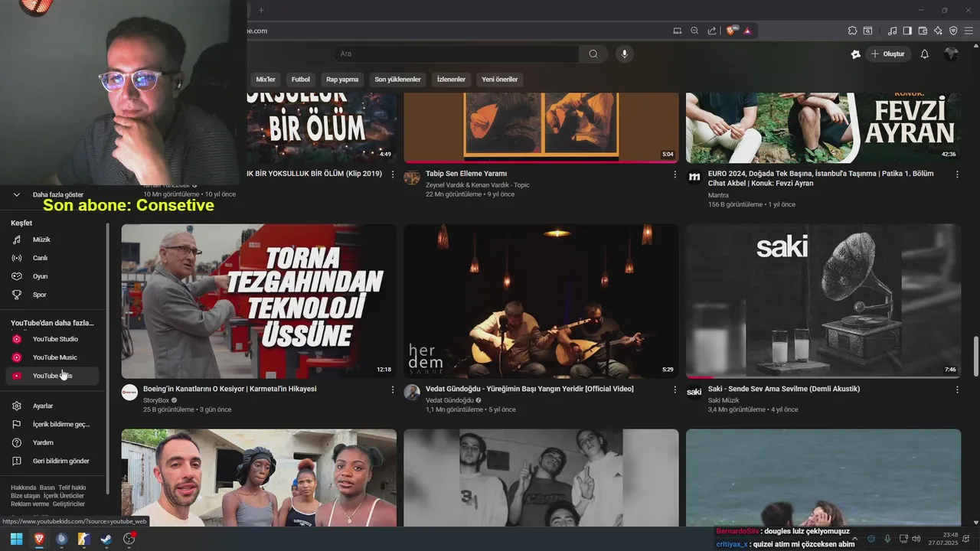The width and height of the screenshot is (980, 551).
Task: Open the StoryBox channel link
Action: 156,400
